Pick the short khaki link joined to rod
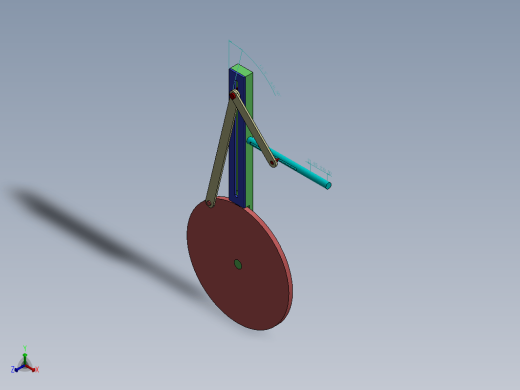The height and width of the screenshot is (390, 520). pyautogui.click(x=255, y=130)
